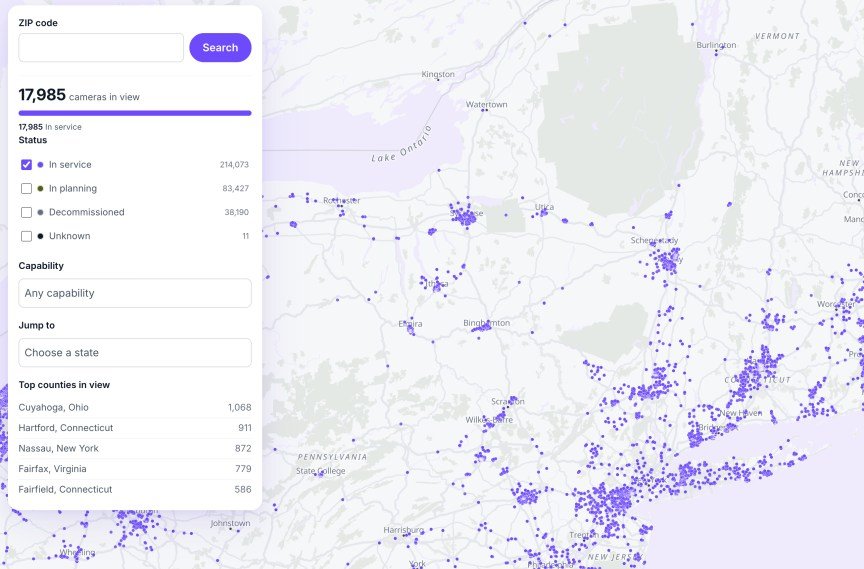The image size is (864, 569).
Task: Select Nassau, New York county row
Action: click(135, 448)
